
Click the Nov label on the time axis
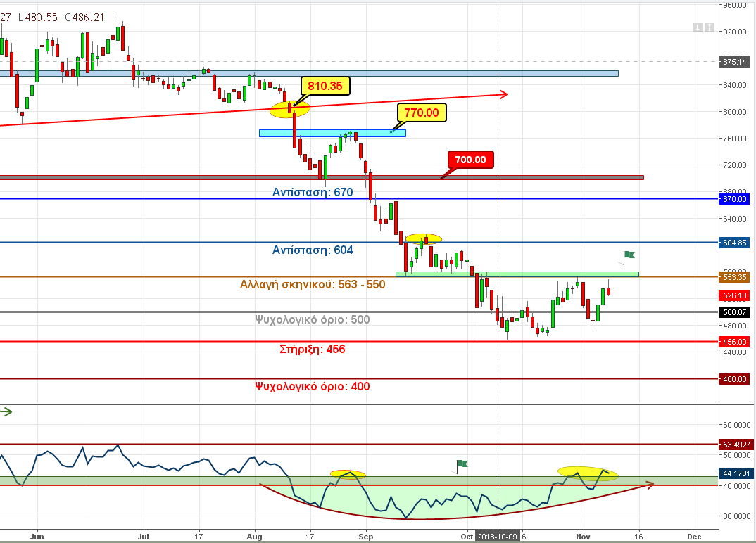coord(584,537)
